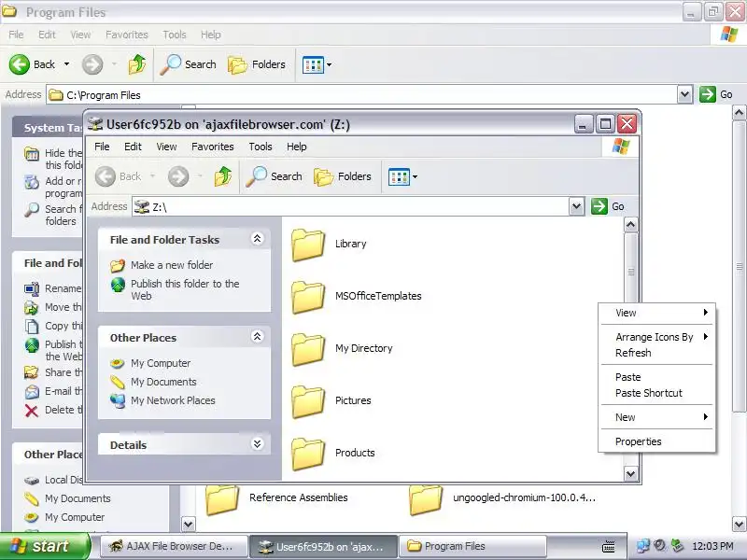The height and width of the screenshot is (560, 747).
Task: Open Back history dropdown in Program Files window
Action: click(x=66, y=64)
